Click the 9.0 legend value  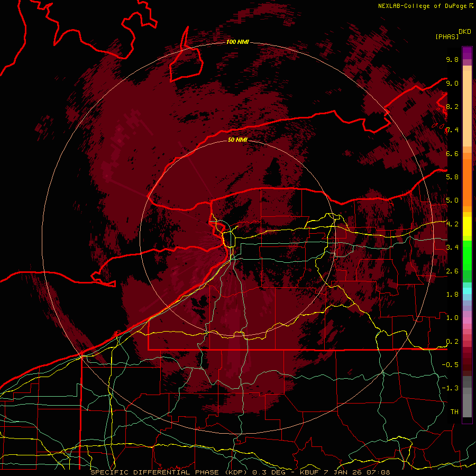tap(452, 83)
